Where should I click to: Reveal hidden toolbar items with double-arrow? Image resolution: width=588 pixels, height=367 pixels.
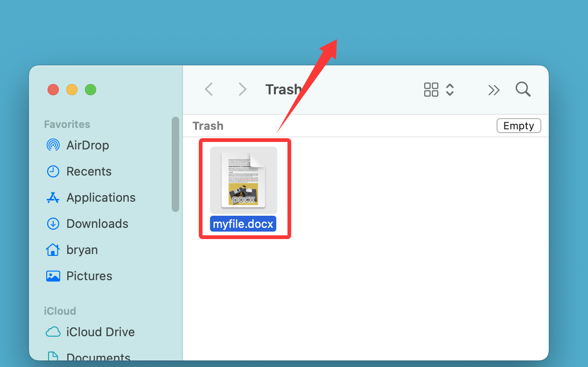click(494, 90)
